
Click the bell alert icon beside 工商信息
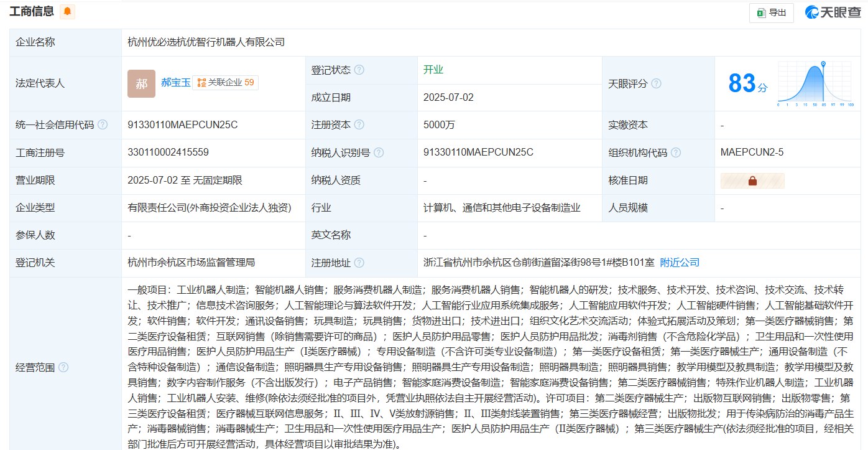pyautogui.click(x=67, y=11)
